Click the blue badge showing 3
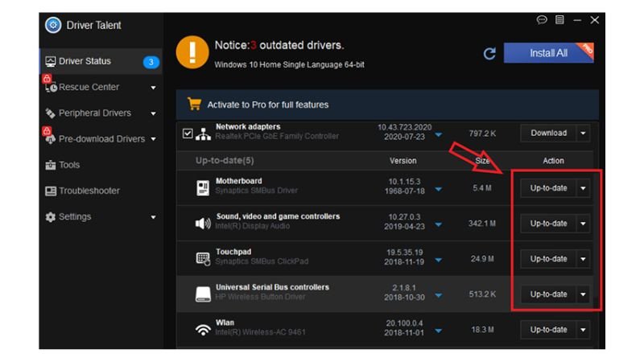Viewport: 644px width, 362px height. (x=151, y=62)
